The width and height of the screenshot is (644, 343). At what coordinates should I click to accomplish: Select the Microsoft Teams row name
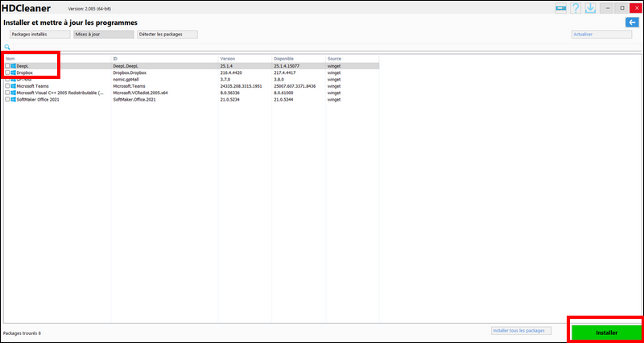(x=32, y=86)
